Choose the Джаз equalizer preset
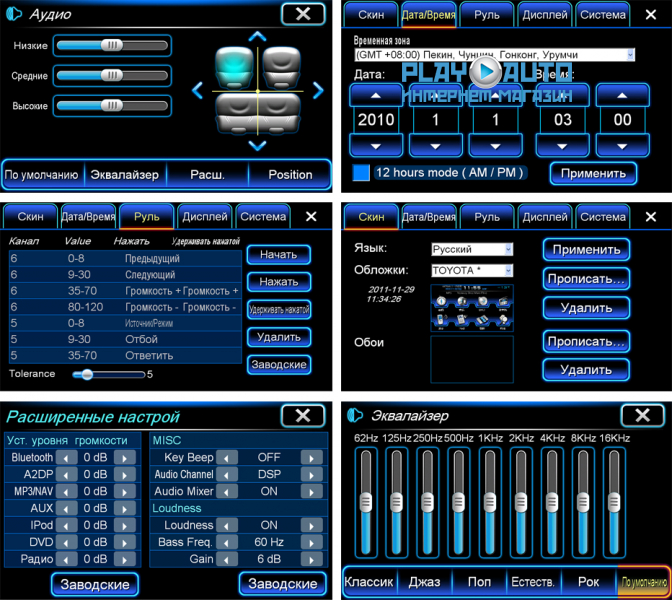This screenshot has height=600, width=672. pos(424,581)
